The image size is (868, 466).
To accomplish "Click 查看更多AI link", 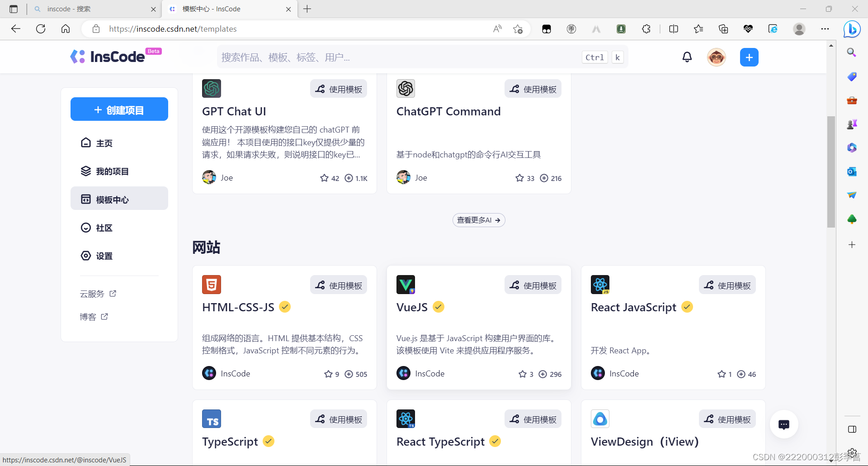I will [479, 220].
